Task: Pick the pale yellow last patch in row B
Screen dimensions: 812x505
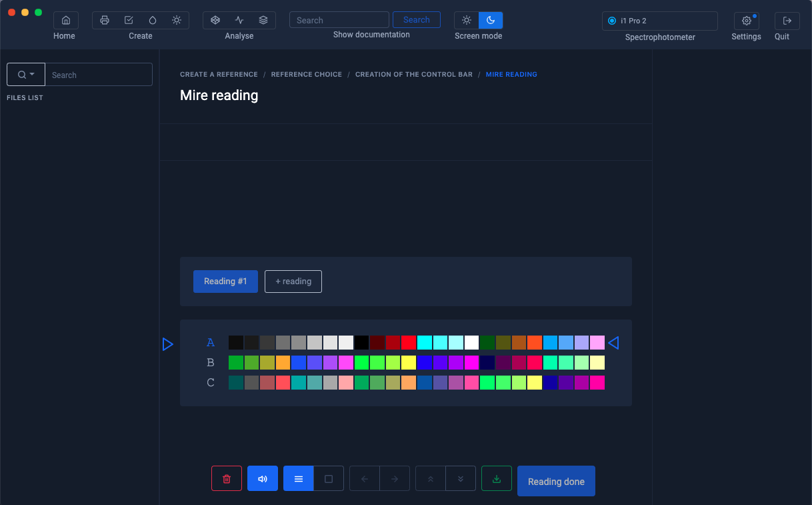Action: pos(597,363)
